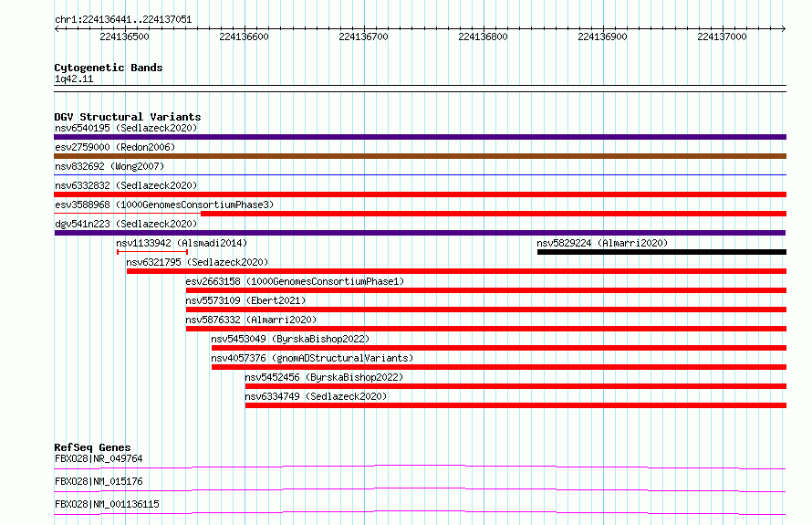Open variant nsv4057376 (gnomADStructuralVariants) label
The height and width of the screenshot is (525, 812).
[x=312, y=358]
